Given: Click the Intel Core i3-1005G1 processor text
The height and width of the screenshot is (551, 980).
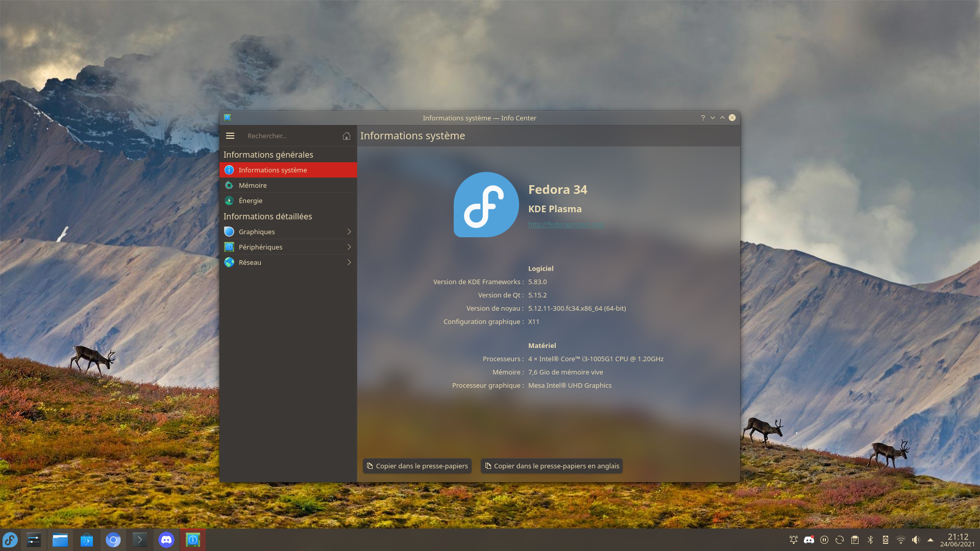Looking at the screenshot, I should [x=596, y=359].
